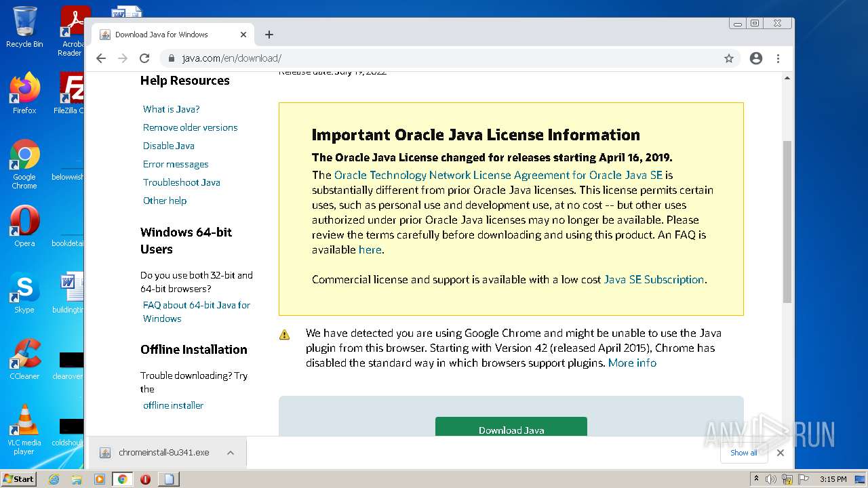This screenshot has width=868, height=488.
Task: Open Windows Explorer from the taskbar
Action: pyautogui.click(x=77, y=479)
